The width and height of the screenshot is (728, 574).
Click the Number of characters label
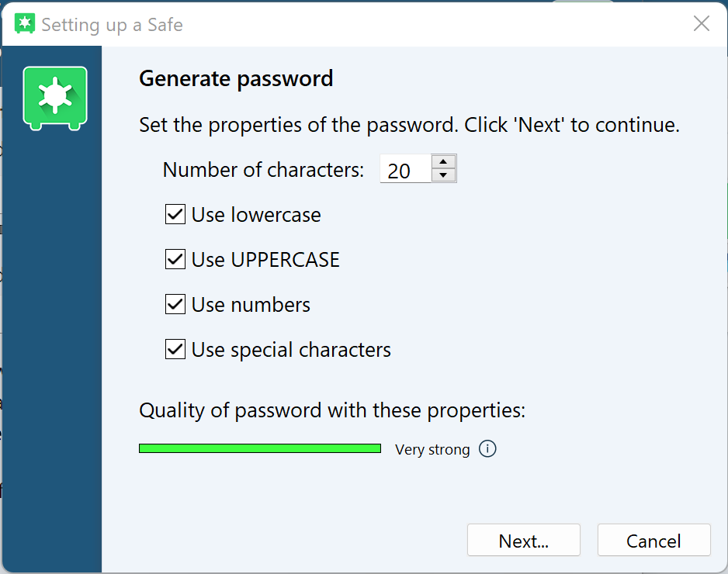[263, 170]
